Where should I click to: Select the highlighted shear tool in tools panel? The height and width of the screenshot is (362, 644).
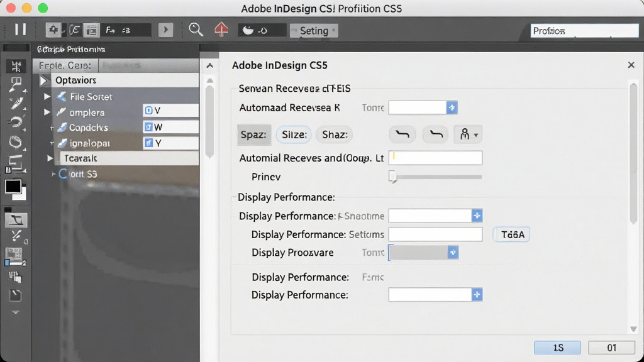pos(16,220)
